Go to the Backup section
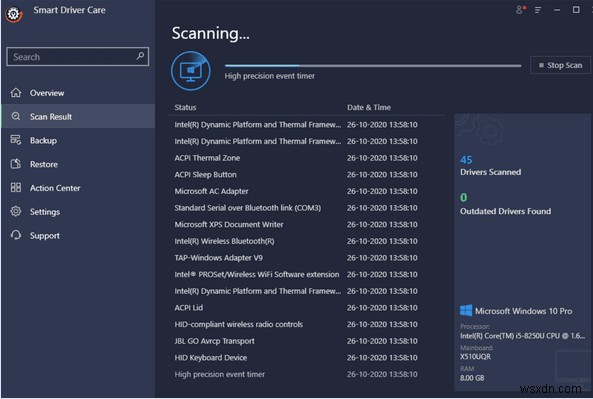The width and height of the screenshot is (593, 399). [78, 140]
